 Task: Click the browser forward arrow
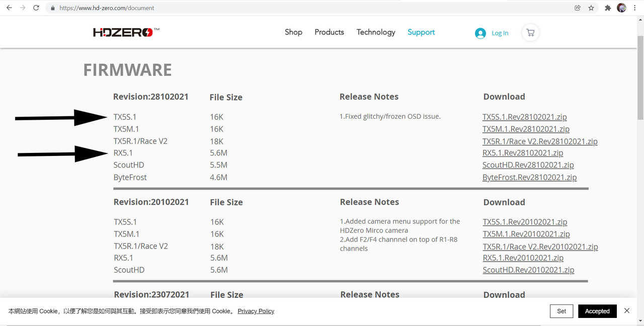tap(23, 8)
